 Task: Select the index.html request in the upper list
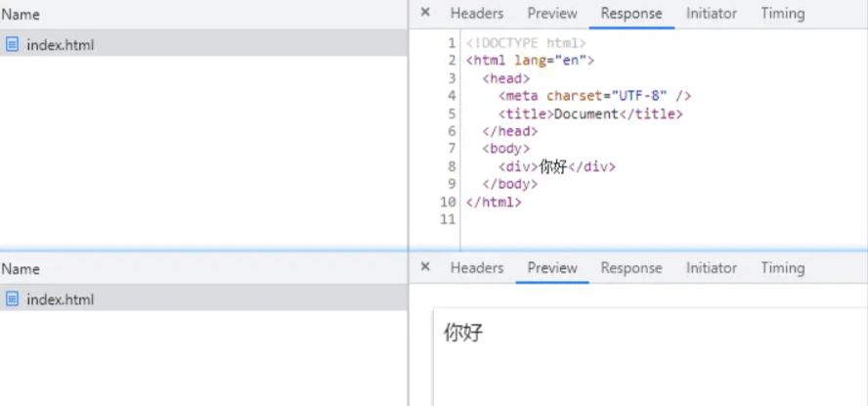coord(61,44)
